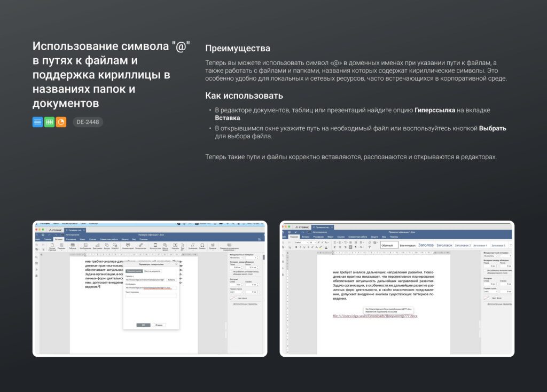Click the blue document editor icon
Image resolution: width=547 pixels, height=392 pixels.
pyautogui.click(x=37, y=122)
